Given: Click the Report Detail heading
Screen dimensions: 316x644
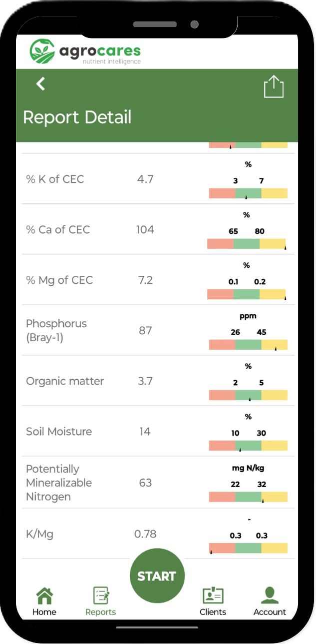Looking at the screenshot, I should pyautogui.click(x=77, y=117).
